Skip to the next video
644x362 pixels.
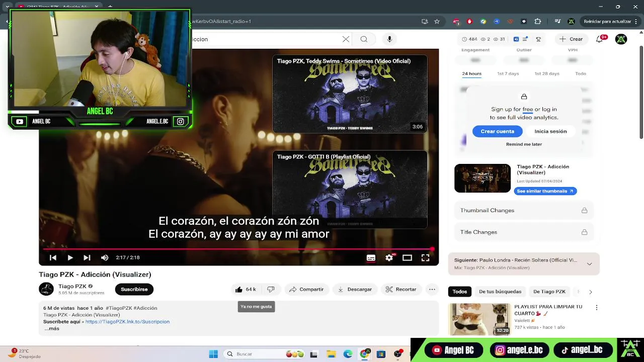click(x=87, y=257)
